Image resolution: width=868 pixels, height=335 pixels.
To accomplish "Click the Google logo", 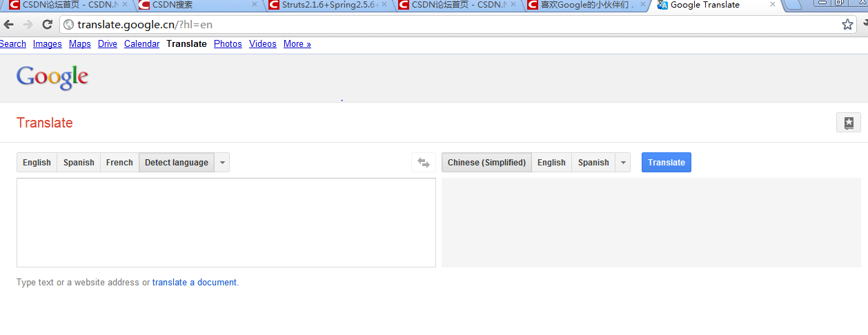I will (x=52, y=78).
